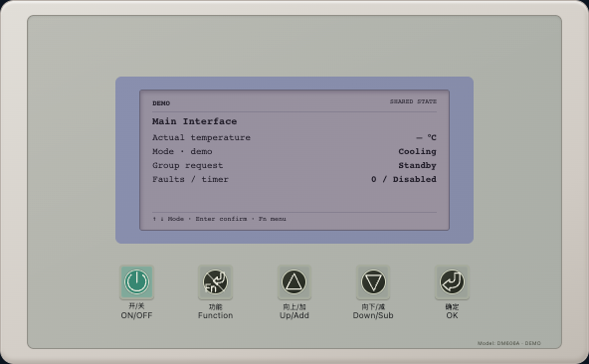Tap the Down/Sub triangle button
Screen dimensions: 589x364
(373, 282)
